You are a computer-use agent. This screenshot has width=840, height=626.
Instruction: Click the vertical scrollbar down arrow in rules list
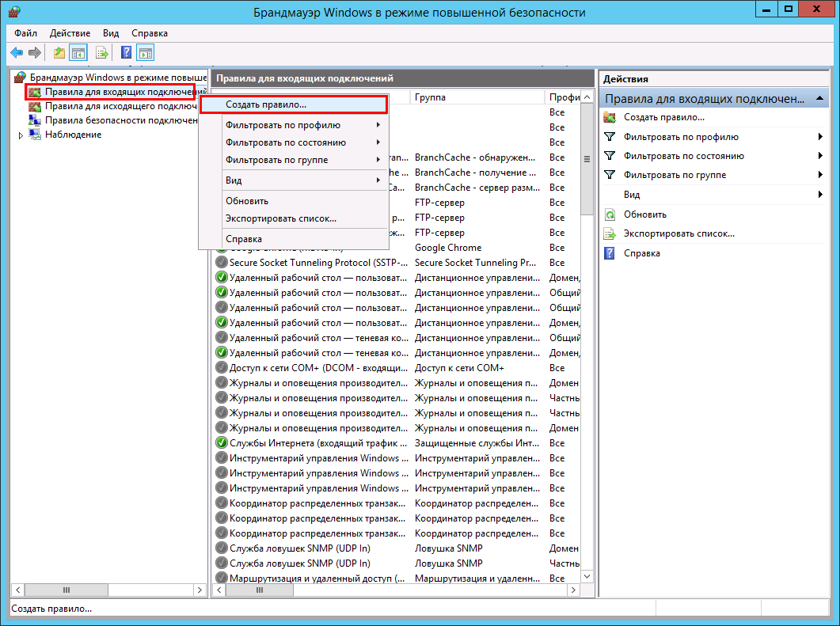tap(587, 579)
